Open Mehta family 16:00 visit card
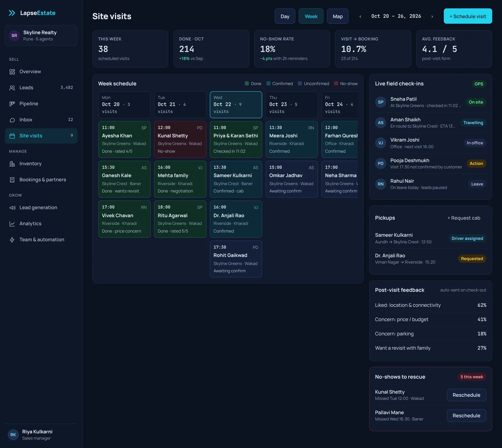Image resolution: width=502 pixels, height=448 pixels. tap(180, 179)
